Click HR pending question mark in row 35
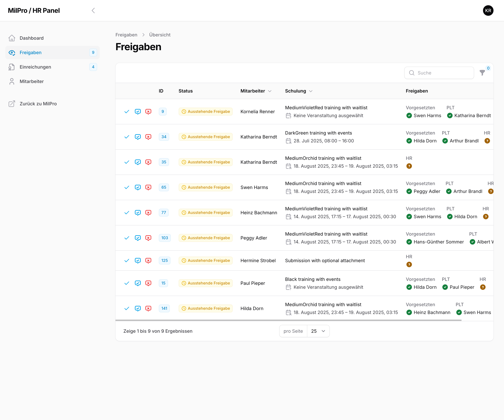Viewport: 504px width, 420px height. point(409,166)
